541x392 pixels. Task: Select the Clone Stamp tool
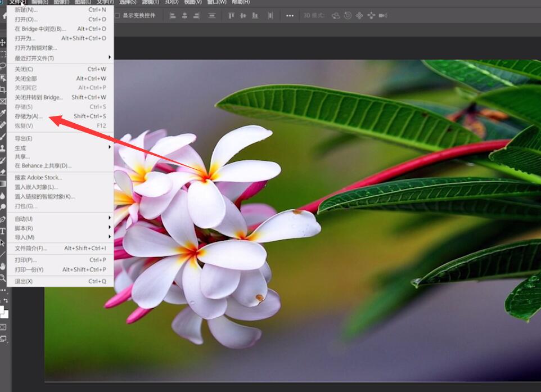point(3,148)
